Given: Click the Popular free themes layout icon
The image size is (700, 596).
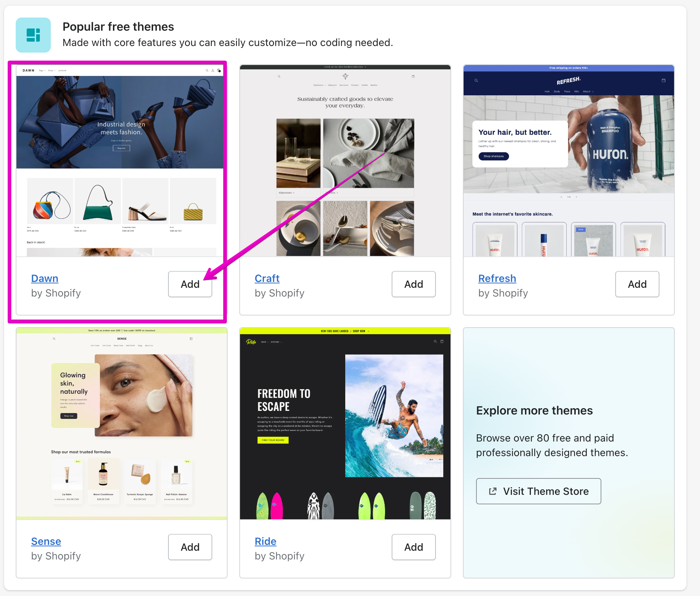Looking at the screenshot, I should [33, 35].
